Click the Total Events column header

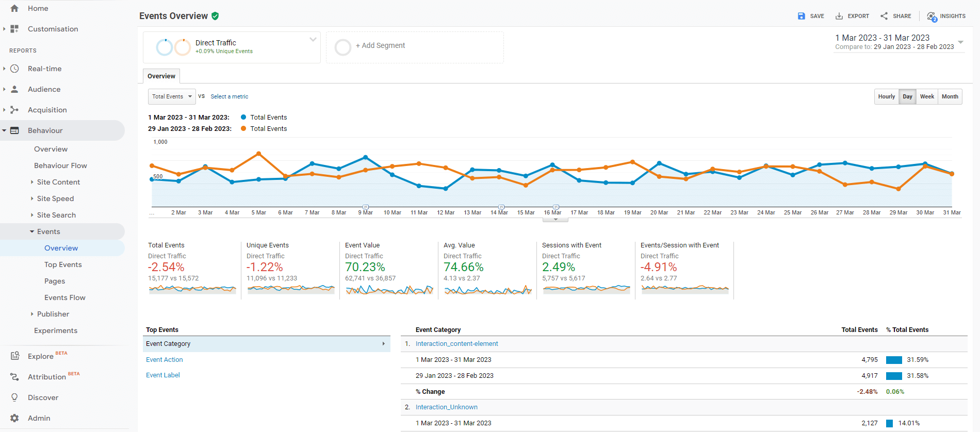tap(859, 330)
